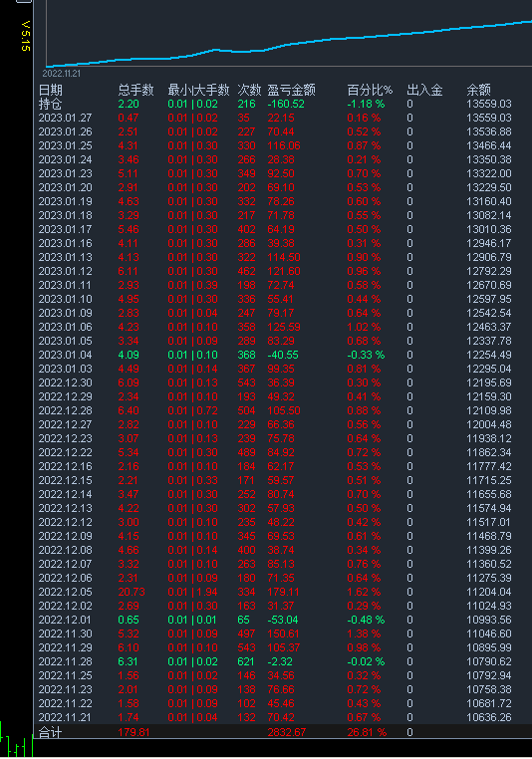Viewport: 532px width, 759px height.
Task: Click profit 80.74 on 2022.12.14
Action: [281, 495]
